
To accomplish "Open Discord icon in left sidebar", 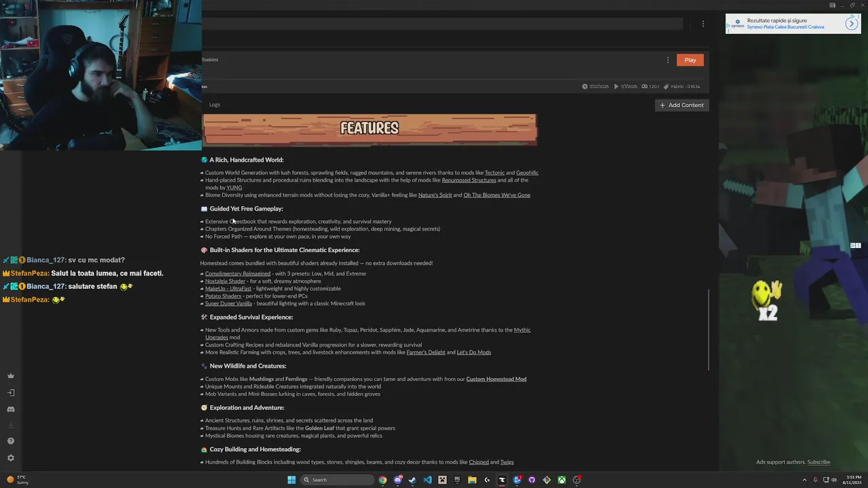I will click(10, 409).
